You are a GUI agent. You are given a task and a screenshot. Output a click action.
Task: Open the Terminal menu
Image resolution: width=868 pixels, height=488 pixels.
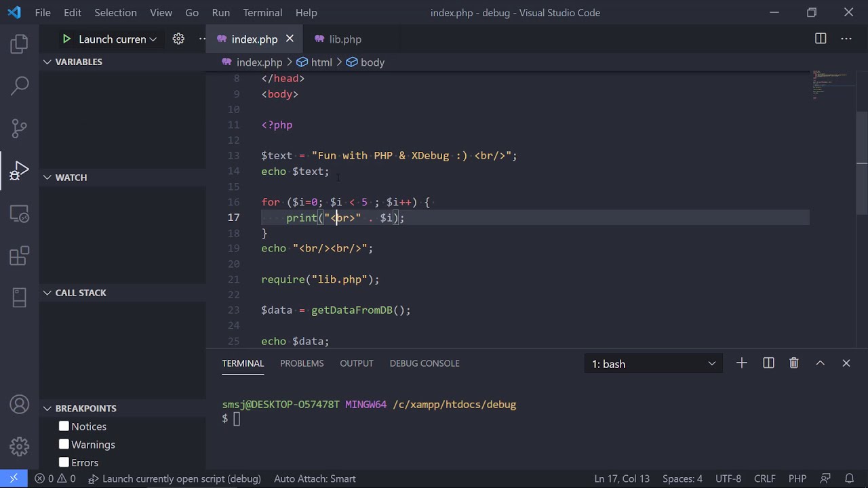coord(262,12)
